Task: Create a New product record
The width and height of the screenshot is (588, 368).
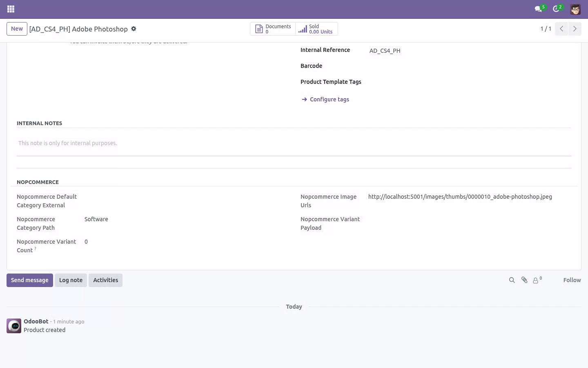Action: click(17, 29)
